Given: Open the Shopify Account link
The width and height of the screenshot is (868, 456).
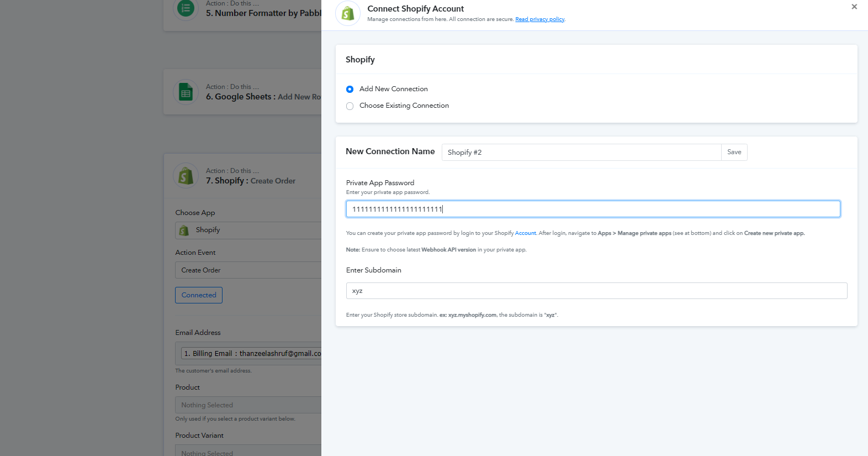Looking at the screenshot, I should point(526,233).
